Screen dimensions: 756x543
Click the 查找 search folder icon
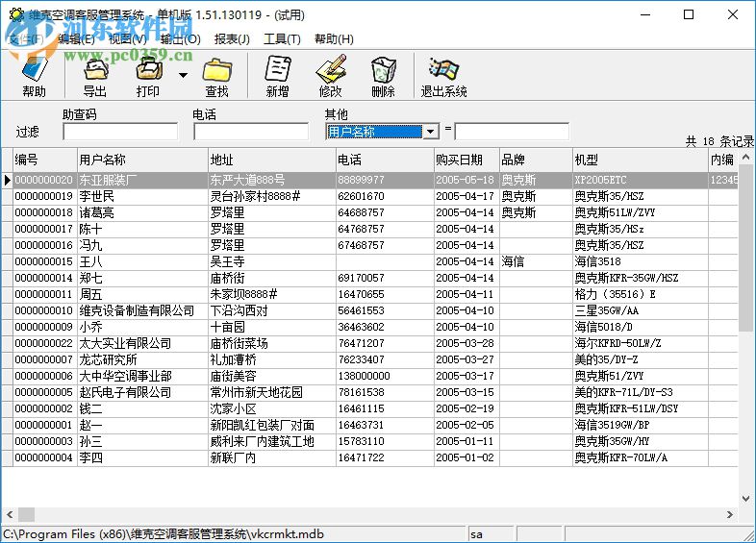pos(217,76)
